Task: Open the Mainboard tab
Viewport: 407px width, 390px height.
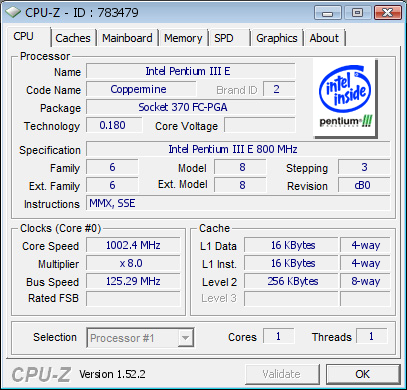Action: point(127,38)
